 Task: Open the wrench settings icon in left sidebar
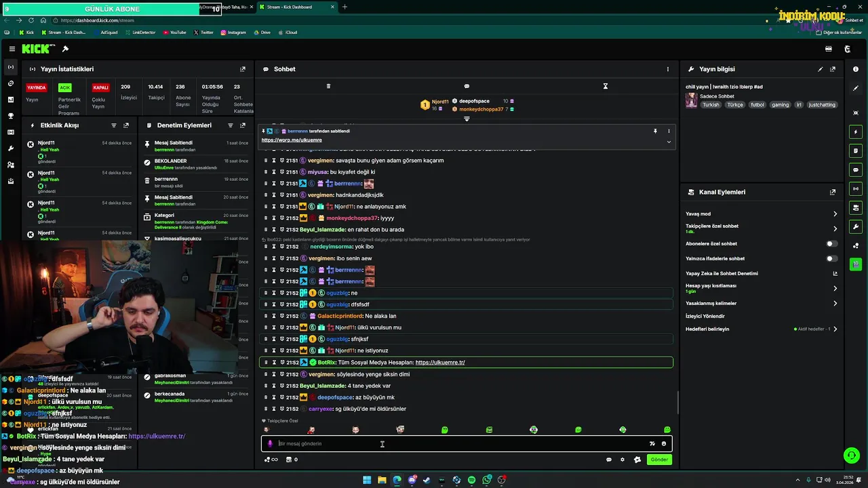[x=10, y=148]
